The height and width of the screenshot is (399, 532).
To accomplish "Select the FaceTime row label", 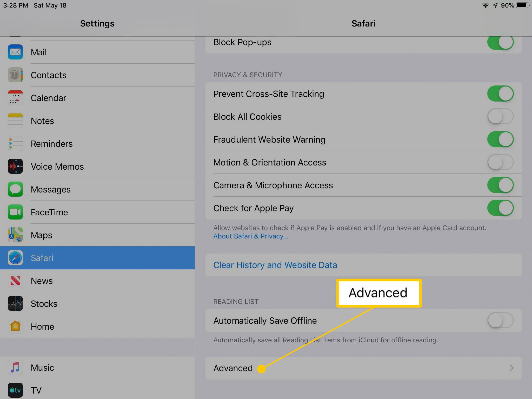I will [x=49, y=212].
